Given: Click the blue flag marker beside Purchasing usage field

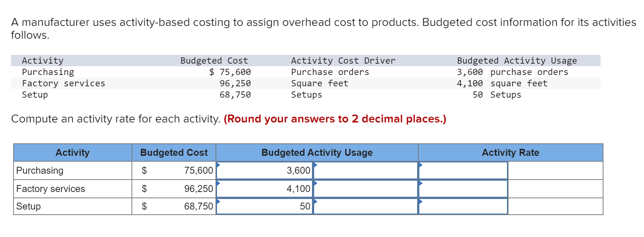Looking at the screenshot, I should [218, 165].
